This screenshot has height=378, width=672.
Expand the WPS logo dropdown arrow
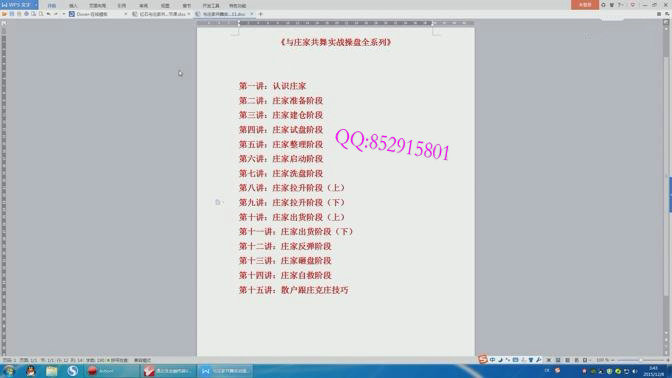coord(36,5)
